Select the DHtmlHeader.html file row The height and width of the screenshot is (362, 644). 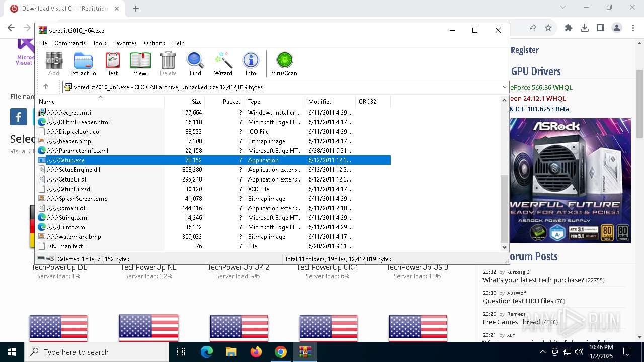tap(214, 122)
